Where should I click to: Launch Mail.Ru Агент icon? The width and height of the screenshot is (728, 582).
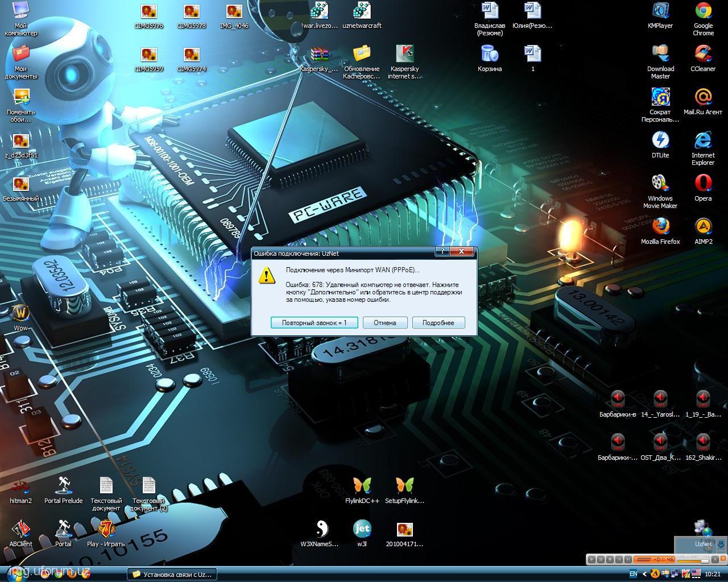pos(704,102)
